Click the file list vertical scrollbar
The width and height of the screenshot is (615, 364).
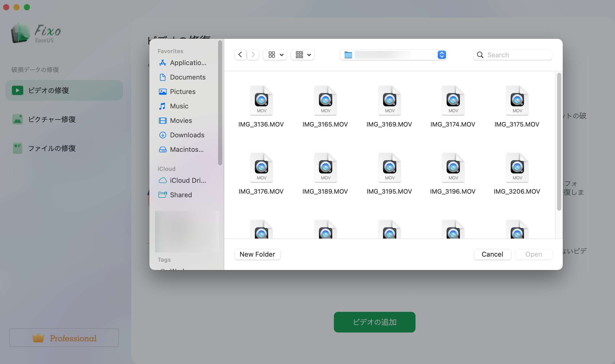pos(559,142)
